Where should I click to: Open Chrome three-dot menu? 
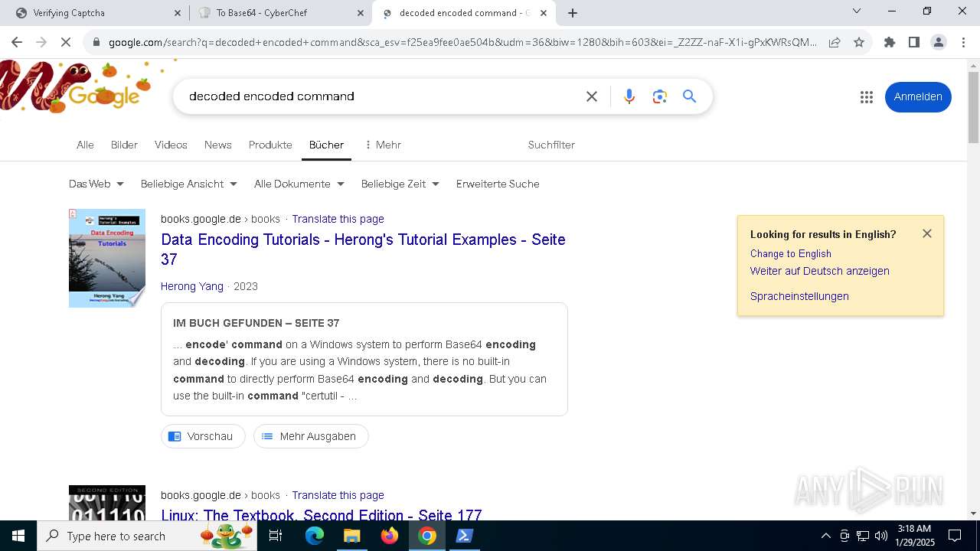963,42
